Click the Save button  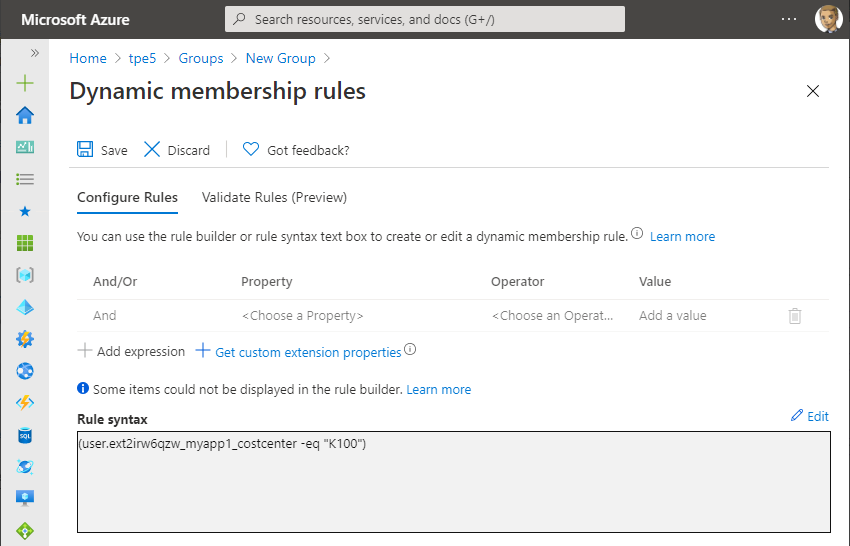[x=103, y=150]
